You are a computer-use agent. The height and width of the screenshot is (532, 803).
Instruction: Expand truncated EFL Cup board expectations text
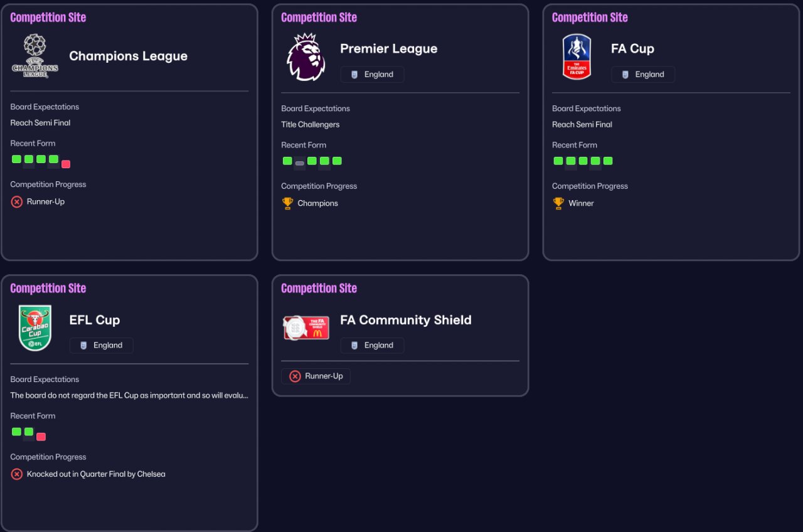tap(129, 396)
